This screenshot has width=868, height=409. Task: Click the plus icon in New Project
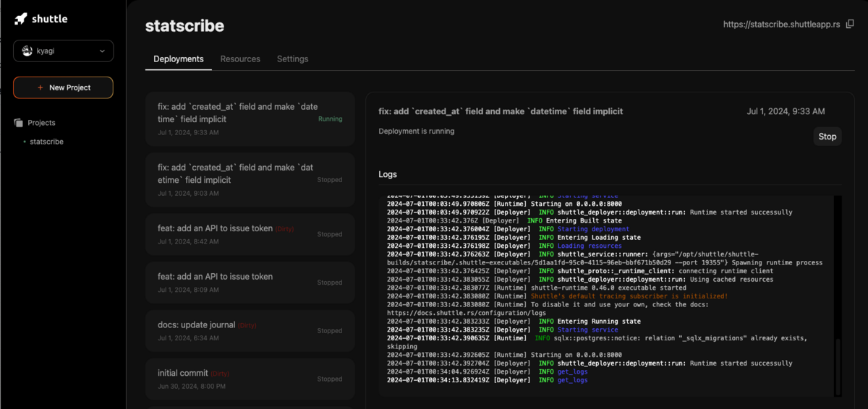click(x=40, y=87)
